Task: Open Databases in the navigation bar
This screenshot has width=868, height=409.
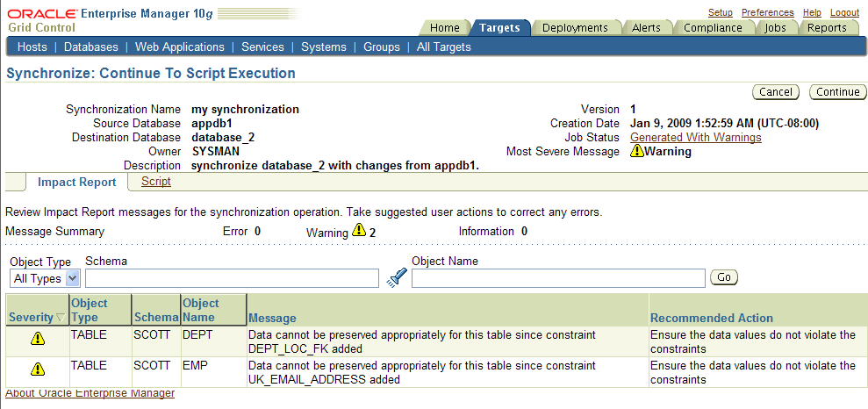Action: 91,47
